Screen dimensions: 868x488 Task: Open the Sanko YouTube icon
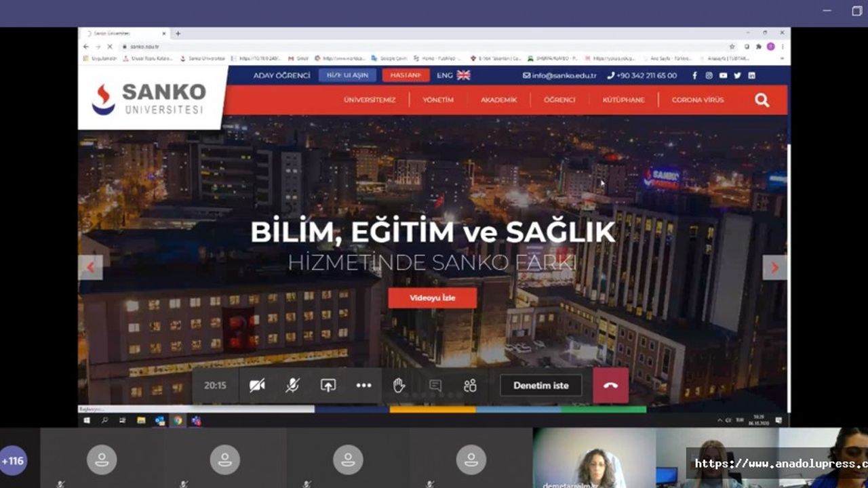point(724,75)
